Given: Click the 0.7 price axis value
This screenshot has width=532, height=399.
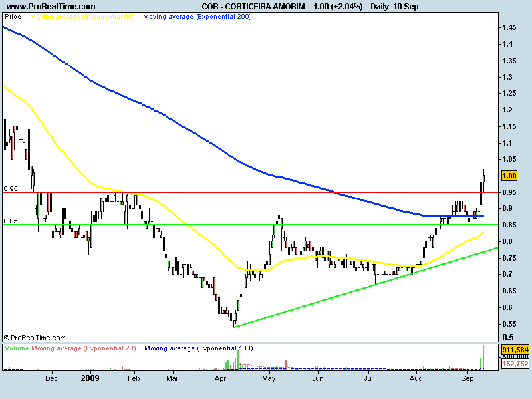Looking at the screenshot, I should [507, 274].
